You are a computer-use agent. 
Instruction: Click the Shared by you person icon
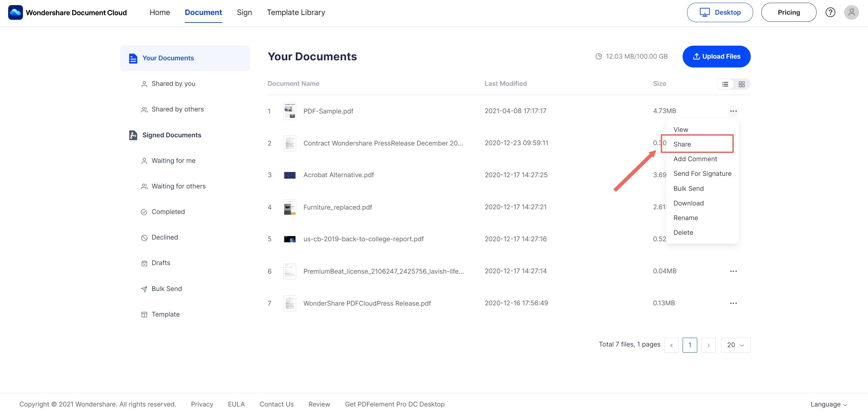(144, 84)
